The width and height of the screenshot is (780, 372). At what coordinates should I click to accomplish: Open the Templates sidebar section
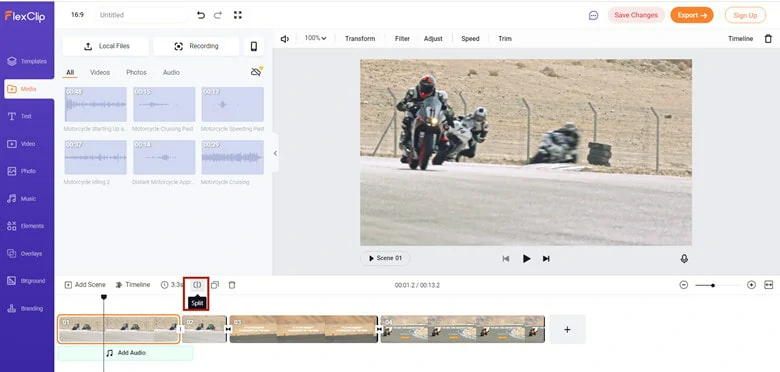pyautogui.click(x=27, y=61)
